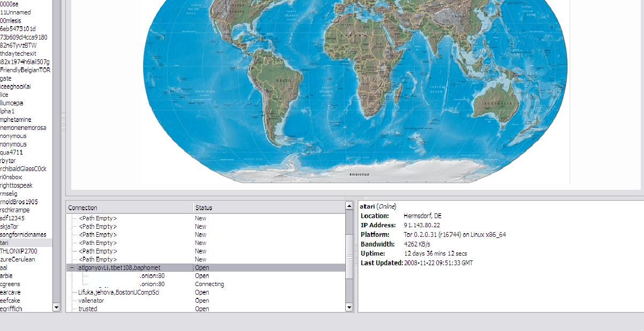This screenshot has width=644, height=331.
Task: Sort by the Connection column header
Action: coord(128,207)
